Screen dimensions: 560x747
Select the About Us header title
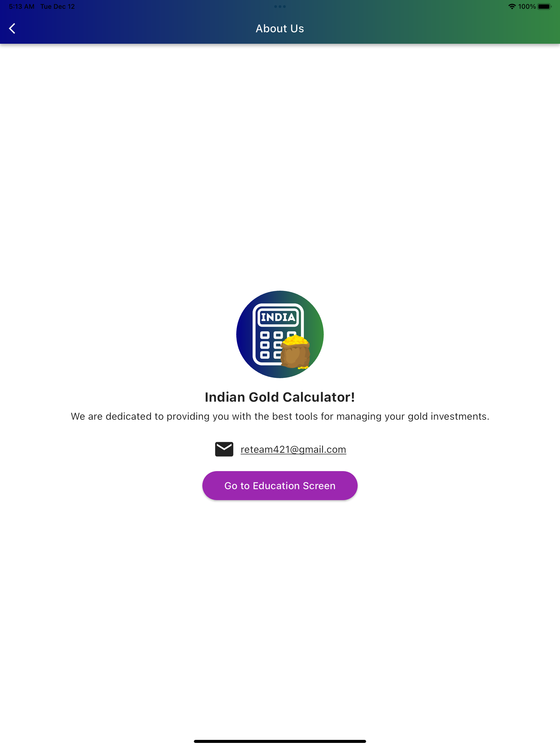(280, 29)
